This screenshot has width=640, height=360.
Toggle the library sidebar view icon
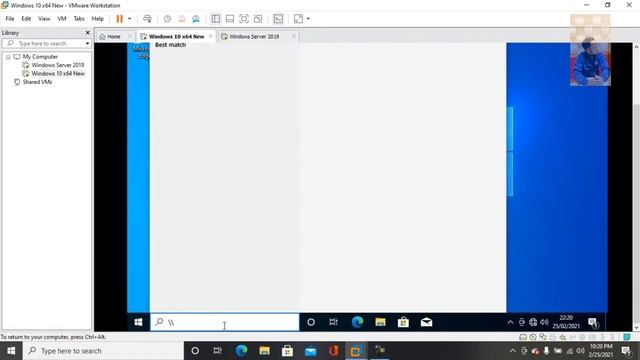[216, 19]
